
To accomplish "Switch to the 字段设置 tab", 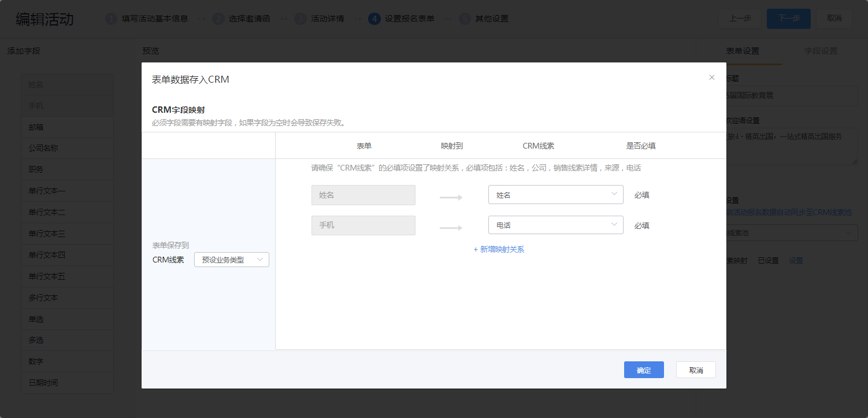I will pyautogui.click(x=821, y=51).
